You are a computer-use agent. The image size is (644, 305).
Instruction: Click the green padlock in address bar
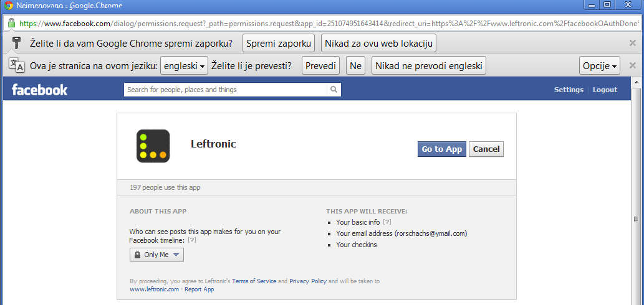point(11,23)
